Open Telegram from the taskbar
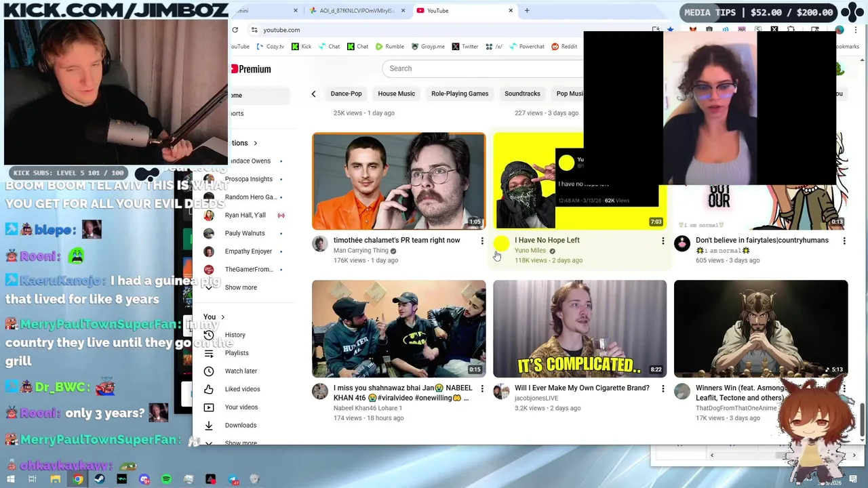The height and width of the screenshot is (488, 868). (x=233, y=480)
